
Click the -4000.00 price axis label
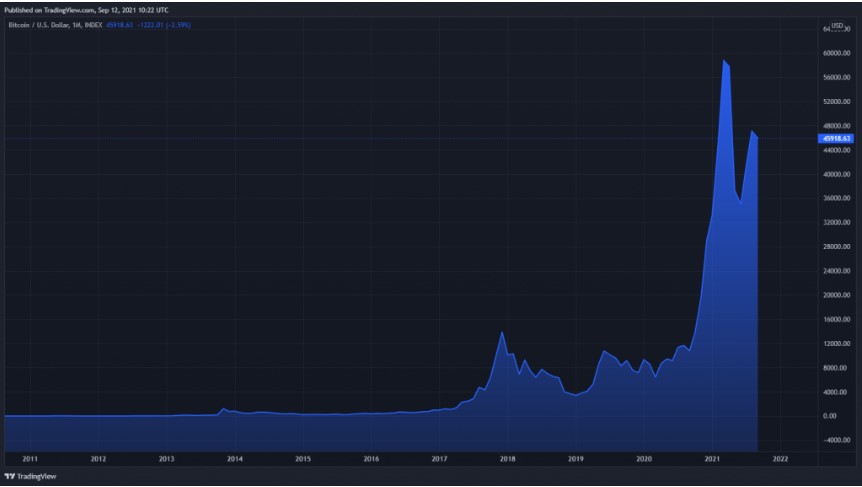click(x=836, y=440)
